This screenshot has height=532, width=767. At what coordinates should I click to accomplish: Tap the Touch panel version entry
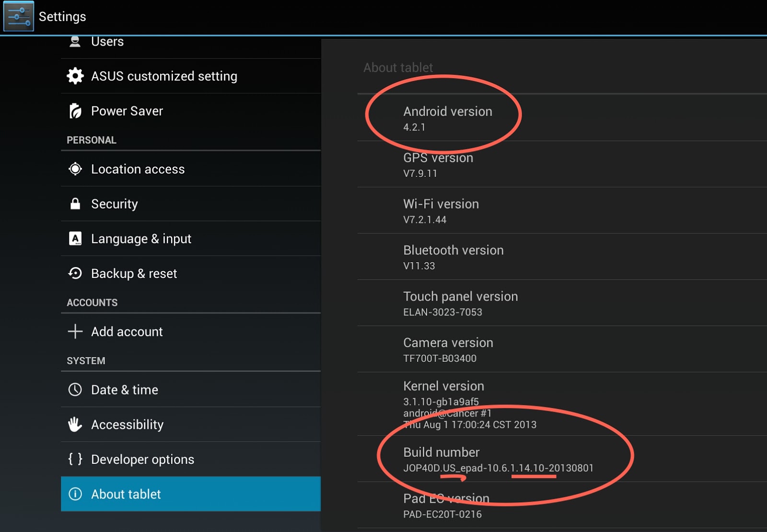pyautogui.click(x=460, y=303)
